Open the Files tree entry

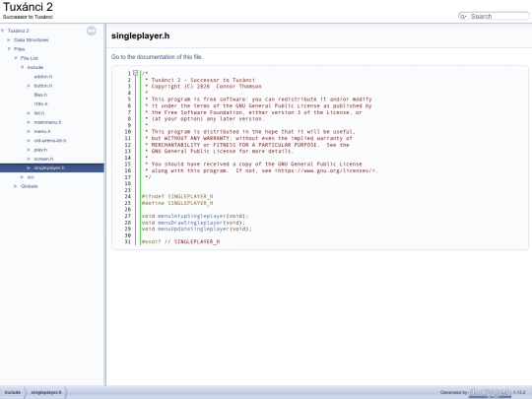(20, 49)
